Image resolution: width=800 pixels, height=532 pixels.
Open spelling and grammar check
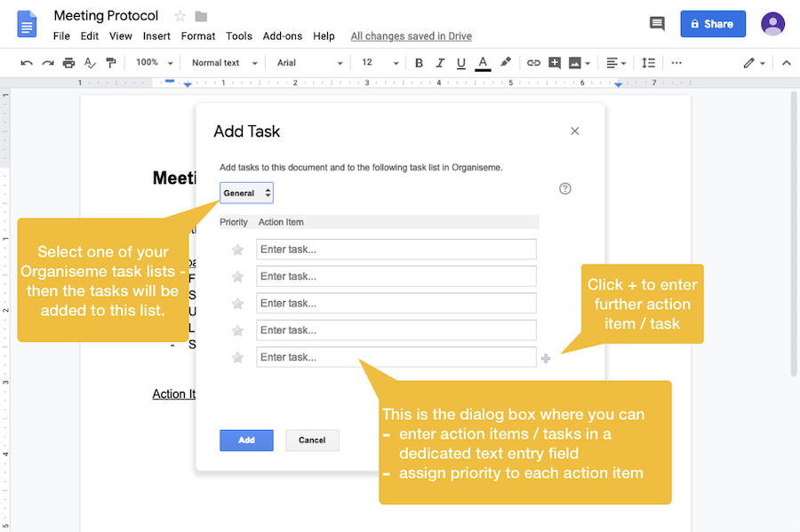[90, 62]
